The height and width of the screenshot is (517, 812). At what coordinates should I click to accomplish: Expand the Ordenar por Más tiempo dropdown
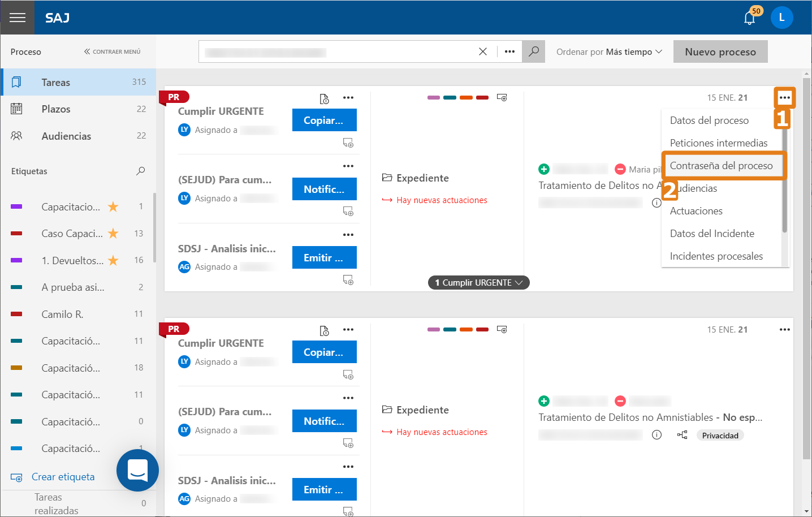(x=609, y=51)
